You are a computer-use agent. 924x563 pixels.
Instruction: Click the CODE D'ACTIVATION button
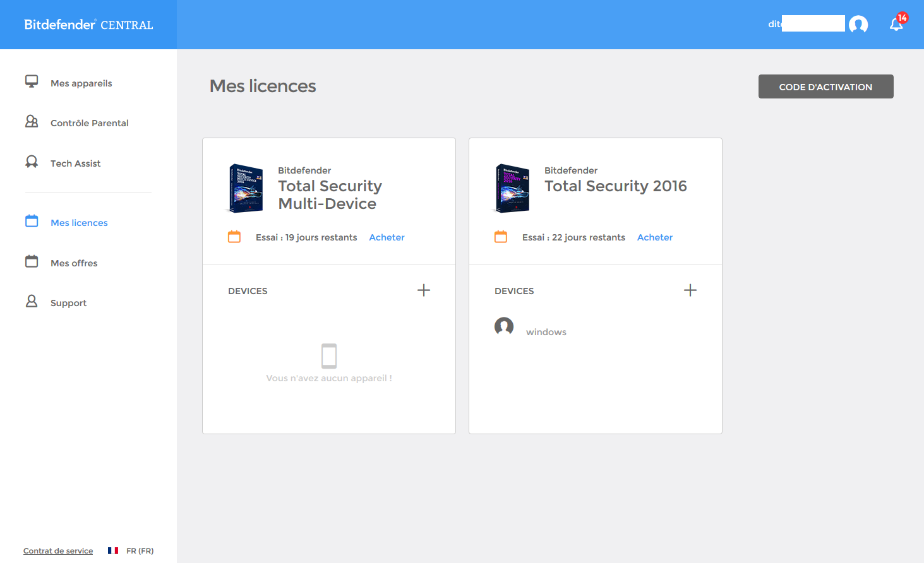pos(826,86)
